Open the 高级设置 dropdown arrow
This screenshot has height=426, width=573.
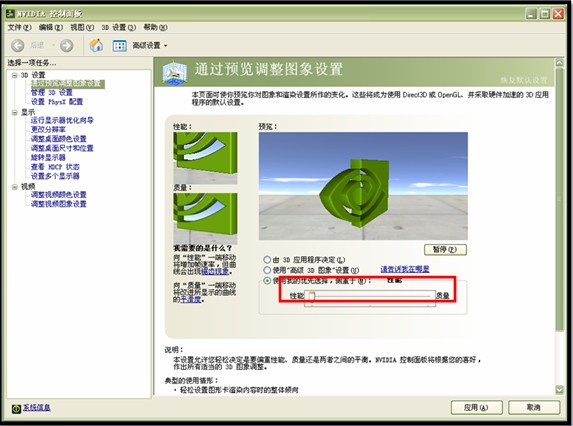[x=166, y=46]
